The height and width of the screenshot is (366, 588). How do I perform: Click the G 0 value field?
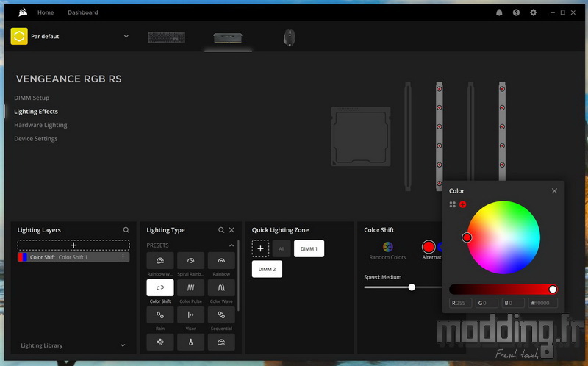tap(487, 303)
